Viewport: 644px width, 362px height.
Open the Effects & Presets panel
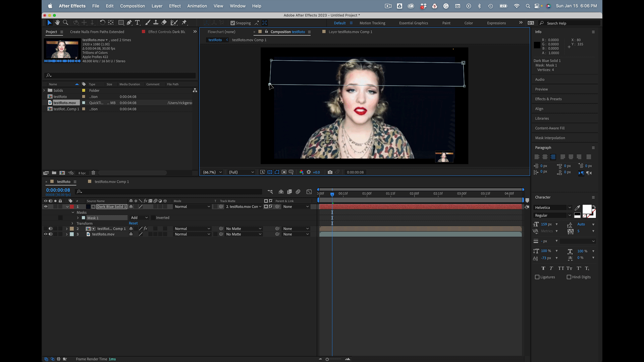click(x=548, y=99)
